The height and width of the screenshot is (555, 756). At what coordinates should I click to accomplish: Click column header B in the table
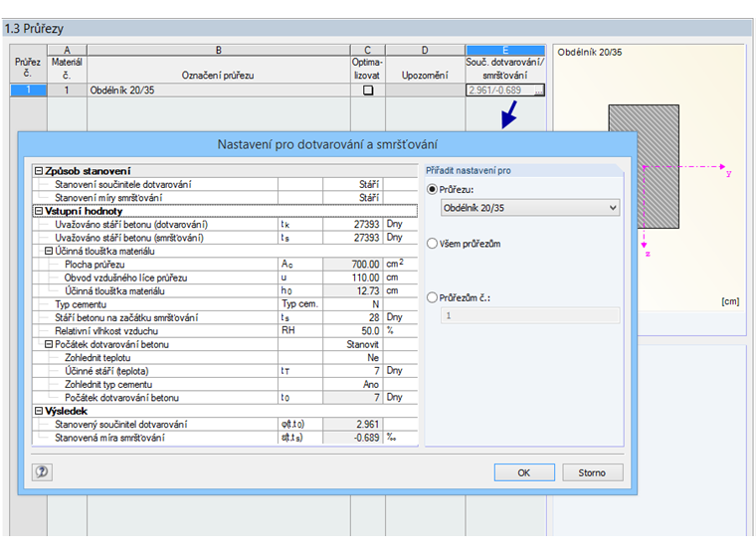219,50
